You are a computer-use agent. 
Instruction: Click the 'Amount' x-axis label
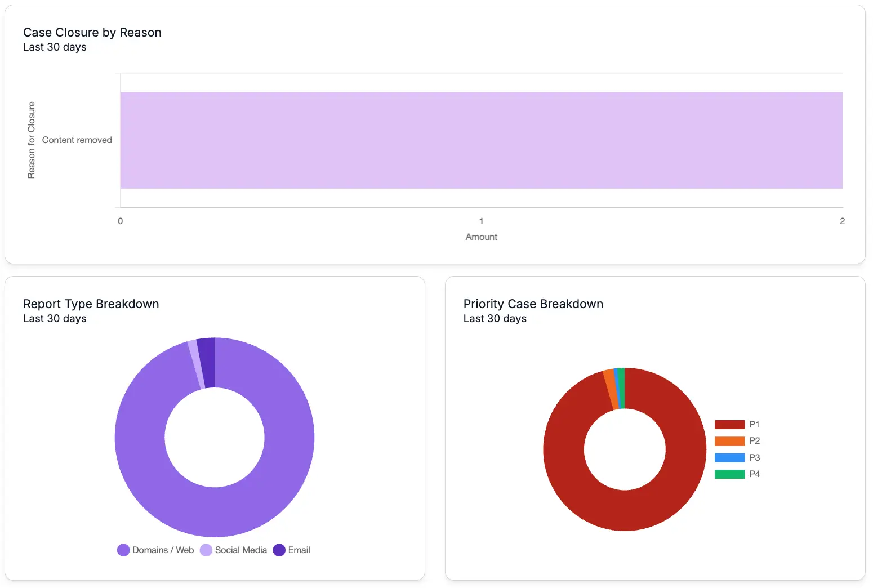point(481,237)
